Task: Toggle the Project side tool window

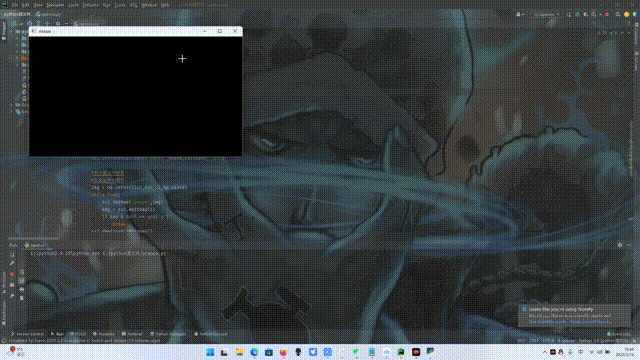Action: (x=4, y=31)
